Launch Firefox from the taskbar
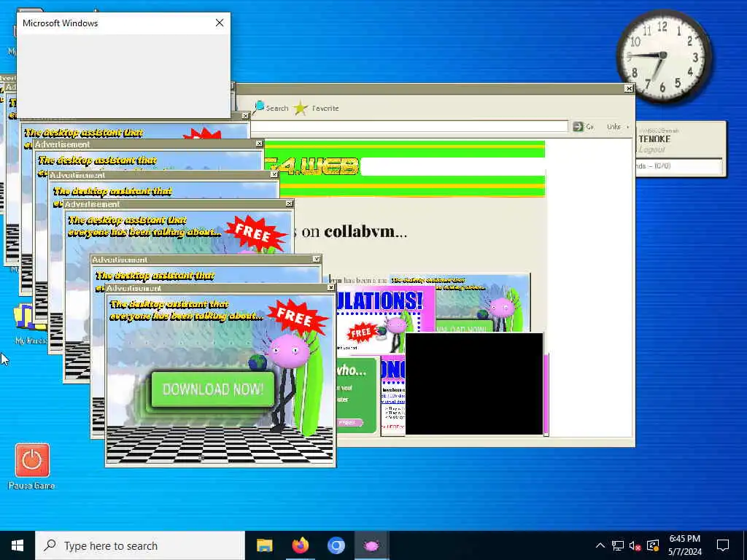 click(x=300, y=545)
